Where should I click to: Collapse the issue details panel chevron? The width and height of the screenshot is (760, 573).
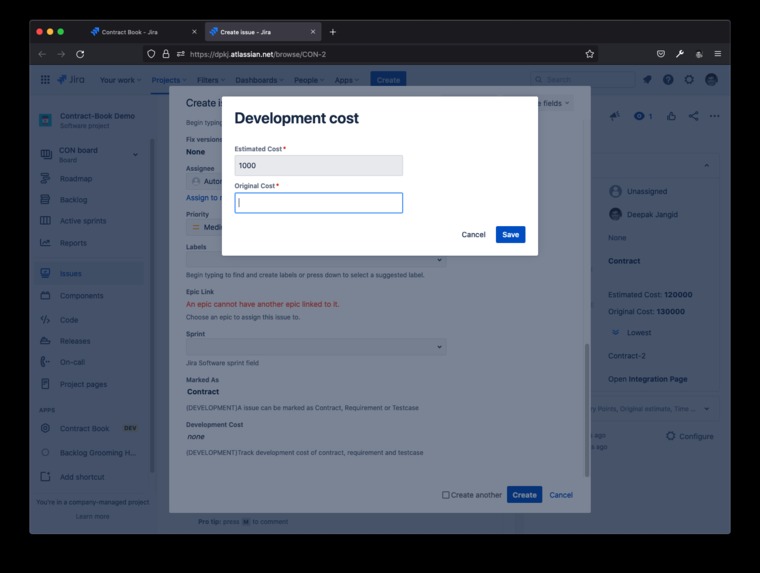click(707, 165)
